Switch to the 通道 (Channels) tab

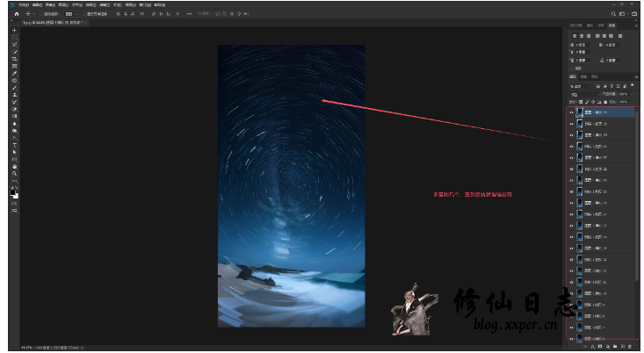[x=585, y=77]
